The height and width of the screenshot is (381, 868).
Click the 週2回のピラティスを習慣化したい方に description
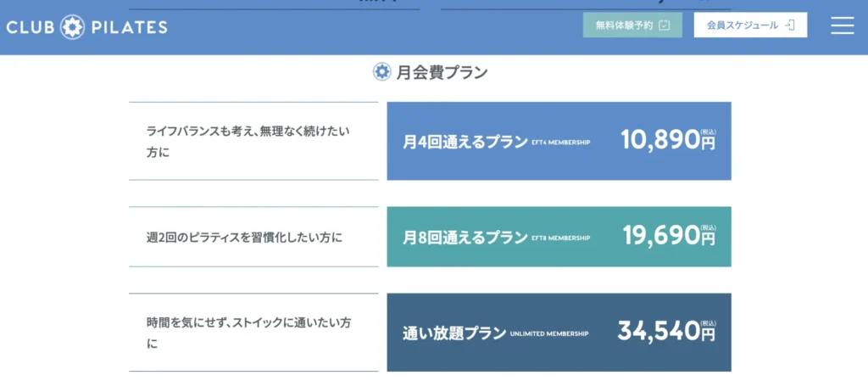(244, 237)
